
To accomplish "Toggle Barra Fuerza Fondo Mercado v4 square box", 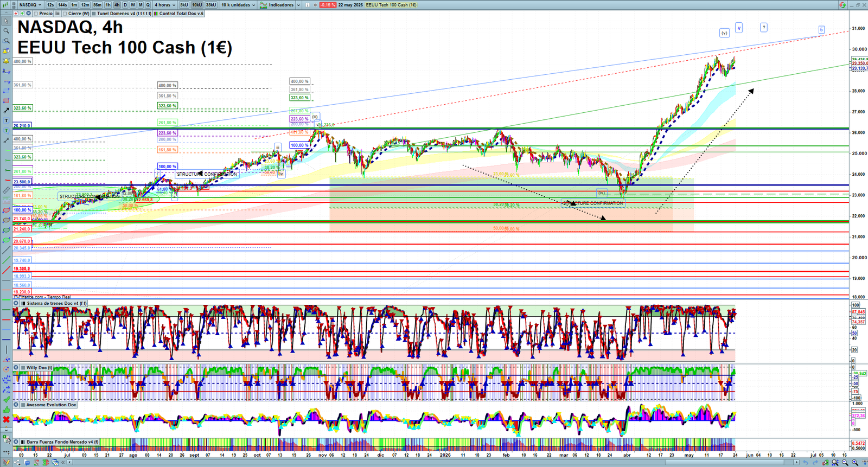I will tap(23, 442).
